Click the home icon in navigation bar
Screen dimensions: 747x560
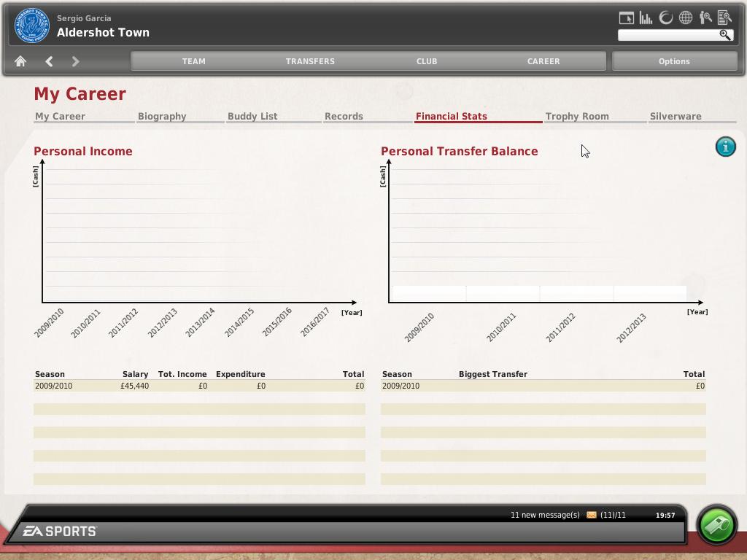(x=20, y=62)
